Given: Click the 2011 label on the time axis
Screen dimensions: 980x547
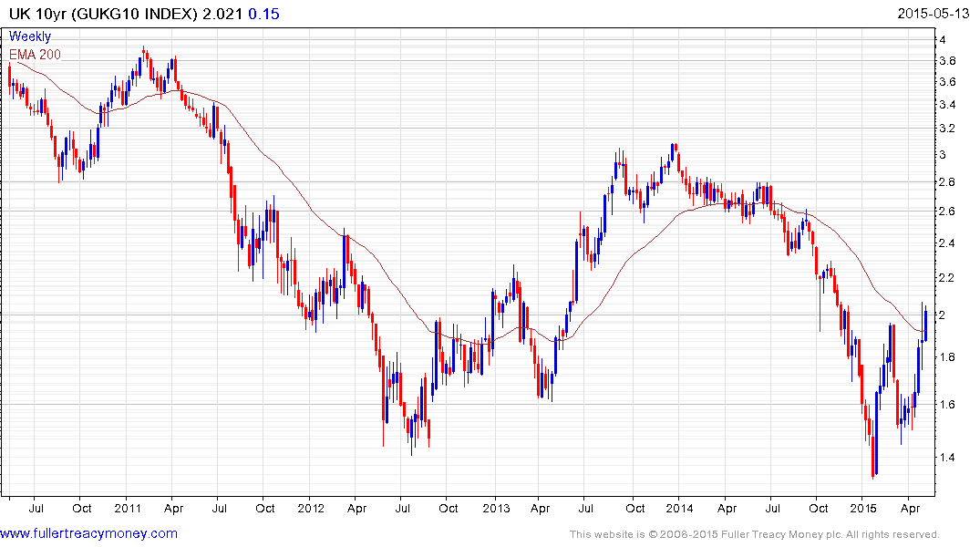Looking at the screenshot, I should (128, 507).
